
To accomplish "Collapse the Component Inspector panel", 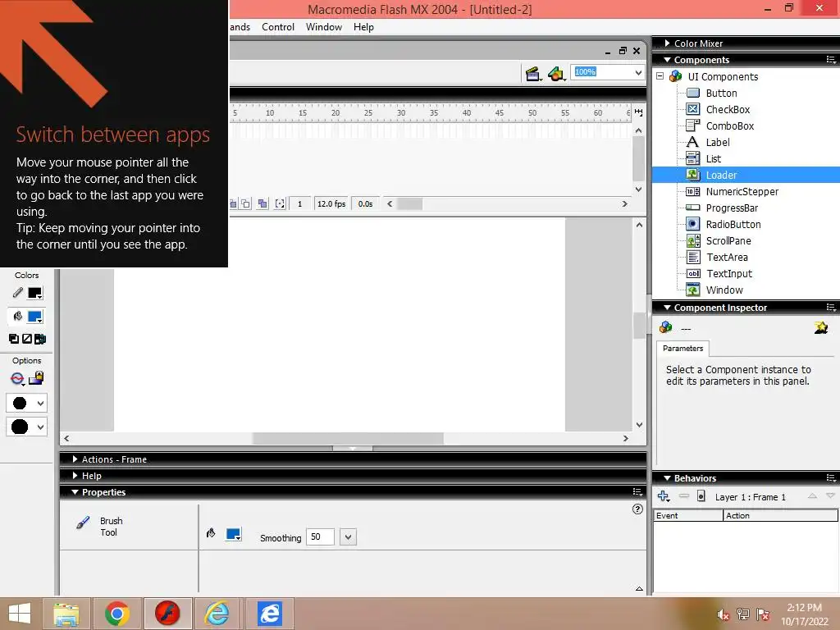I will click(668, 308).
